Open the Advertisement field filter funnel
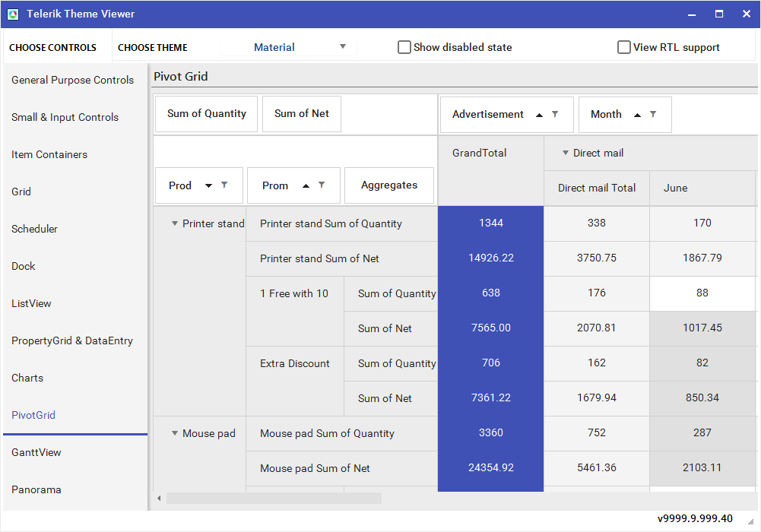The height and width of the screenshot is (532, 761). click(555, 115)
